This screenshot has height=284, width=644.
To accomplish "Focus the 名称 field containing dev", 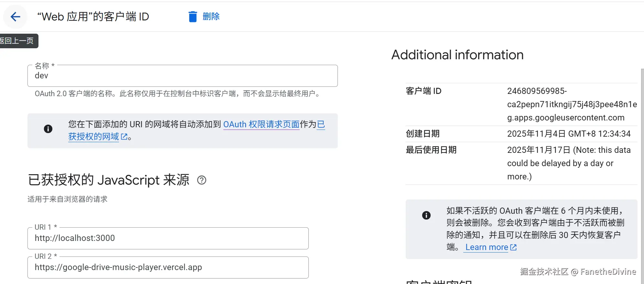I will (183, 76).
